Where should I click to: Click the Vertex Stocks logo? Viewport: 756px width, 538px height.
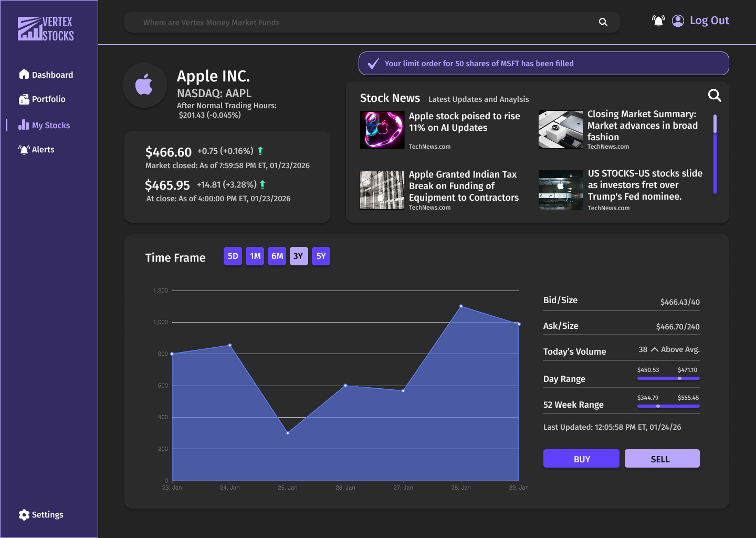[46, 29]
